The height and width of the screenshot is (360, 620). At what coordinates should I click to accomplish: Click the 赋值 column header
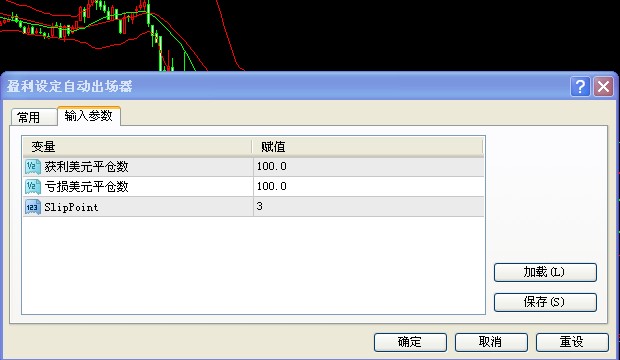click(x=367, y=147)
